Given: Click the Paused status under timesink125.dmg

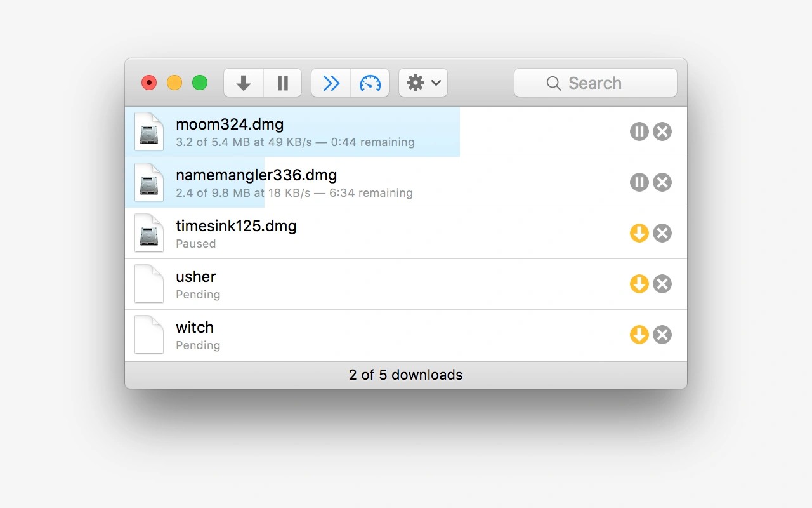Looking at the screenshot, I should pyautogui.click(x=196, y=244).
